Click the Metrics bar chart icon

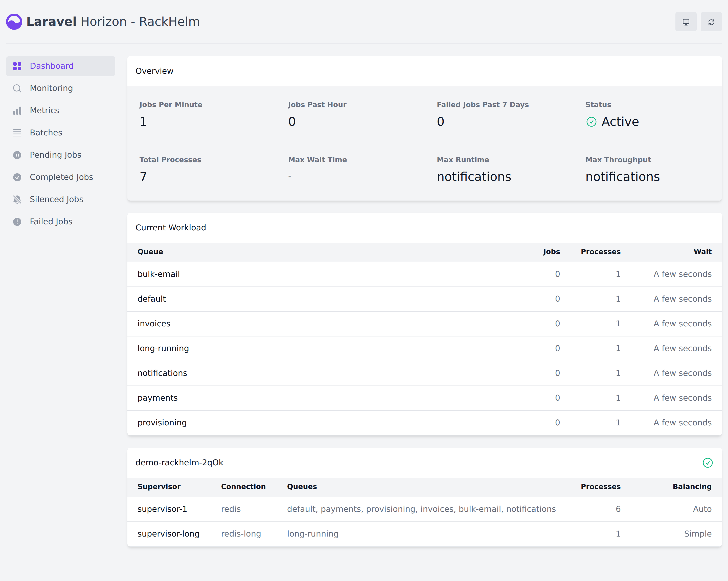pos(17,111)
